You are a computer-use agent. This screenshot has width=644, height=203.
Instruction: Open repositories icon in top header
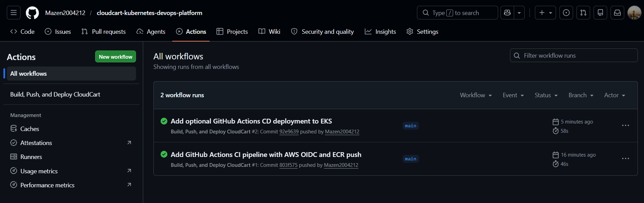(x=600, y=13)
